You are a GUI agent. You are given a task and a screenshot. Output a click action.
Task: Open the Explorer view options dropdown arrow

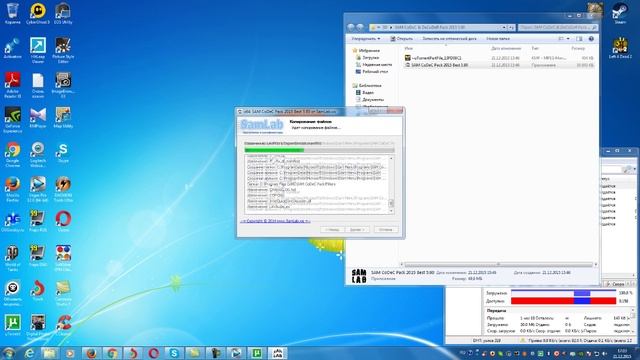(x=568, y=38)
